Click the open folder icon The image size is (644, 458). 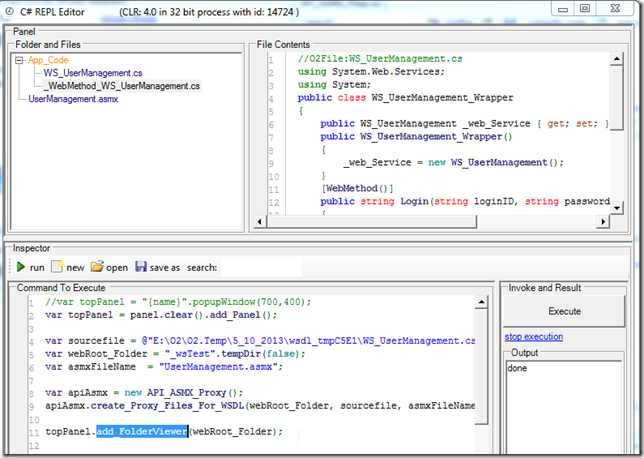(x=97, y=267)
